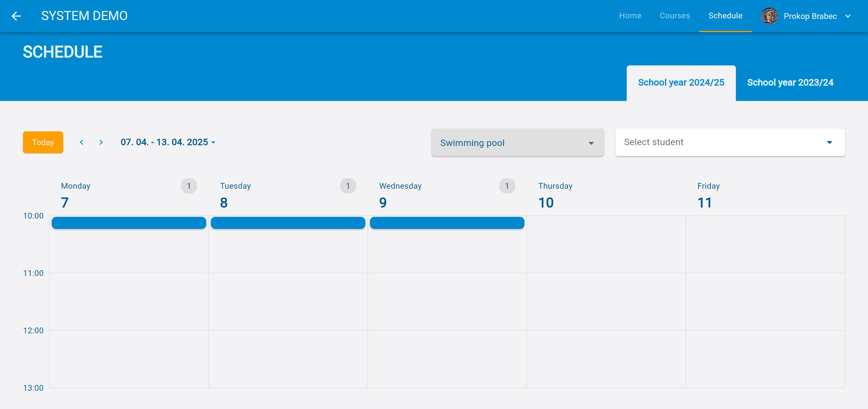
Task: Open Monday's 10:00 event bar
Action: [x=129, y=223]
